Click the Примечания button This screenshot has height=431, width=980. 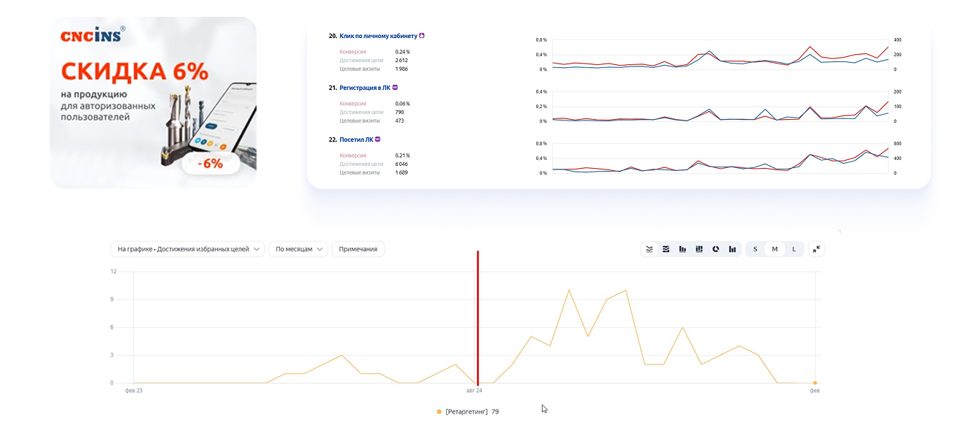click(x=358, y=249)
